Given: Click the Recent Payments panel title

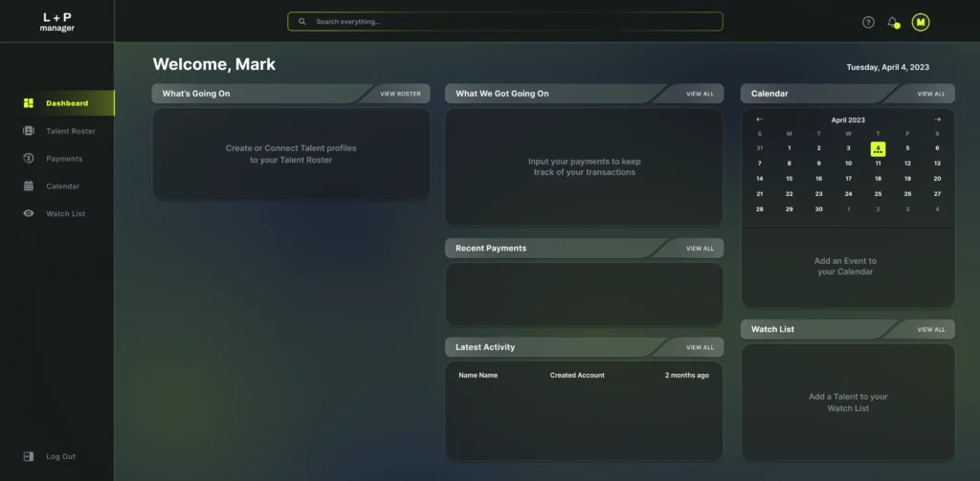Looking at the screenshot, I should pyautogui.click(x=491, y=249).
